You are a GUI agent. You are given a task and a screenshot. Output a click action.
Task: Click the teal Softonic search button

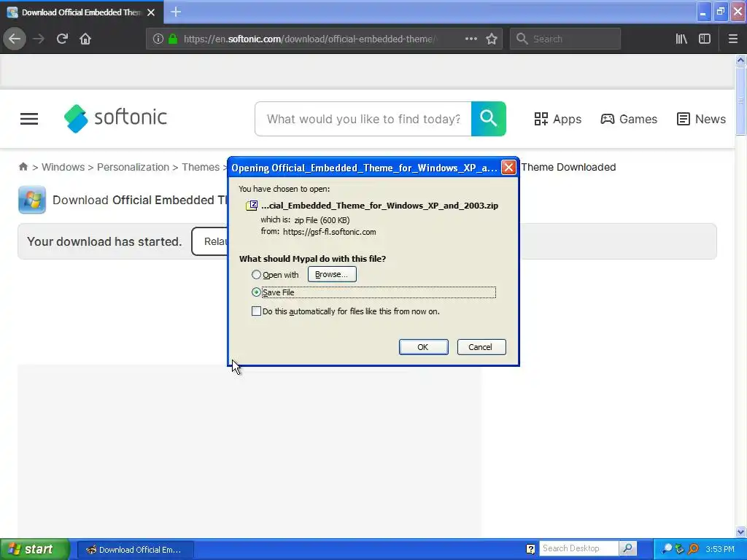[x=488, y=119]
